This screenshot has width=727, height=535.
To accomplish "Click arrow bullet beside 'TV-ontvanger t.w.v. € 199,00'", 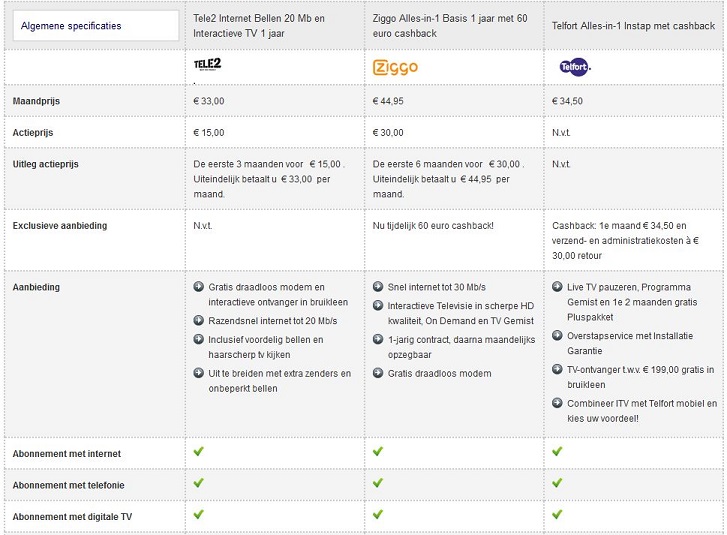I will (x=557, y=369).
